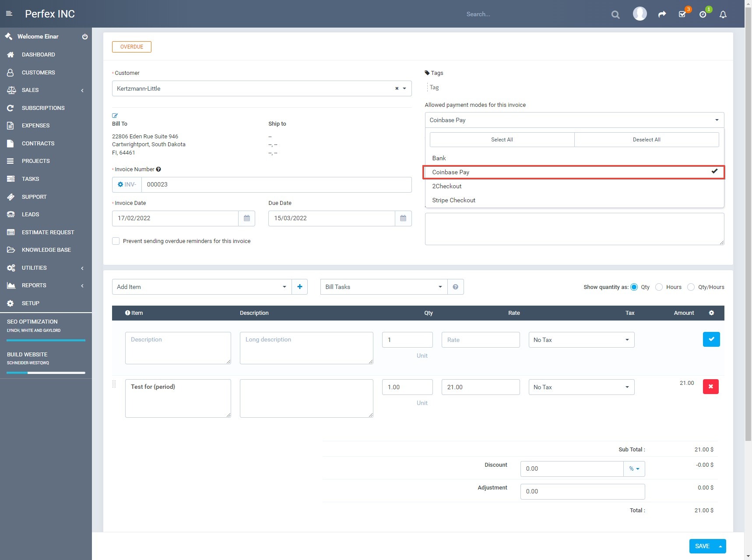Click the SAVE button
752x560 pixels.
(x=702, y=546)
